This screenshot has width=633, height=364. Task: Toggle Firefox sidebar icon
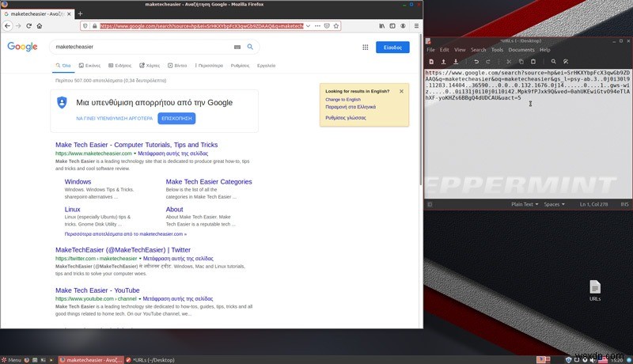(x=392, y=26)
